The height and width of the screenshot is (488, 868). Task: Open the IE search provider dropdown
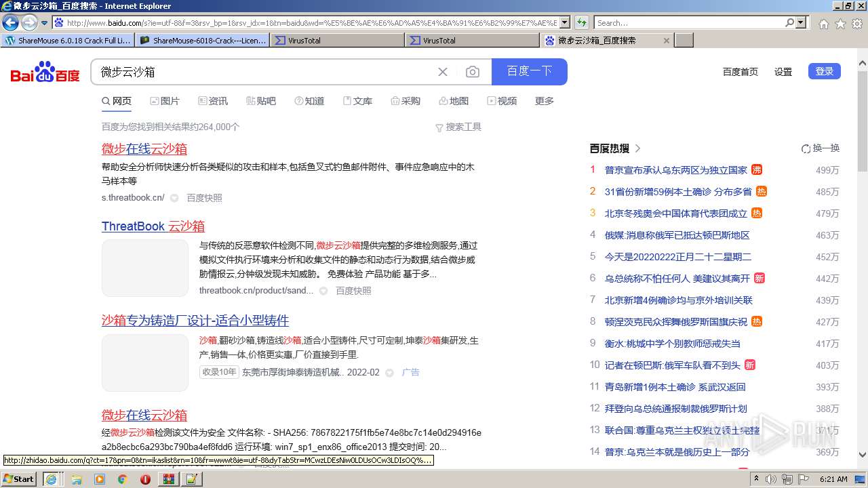tap(802, 22)
